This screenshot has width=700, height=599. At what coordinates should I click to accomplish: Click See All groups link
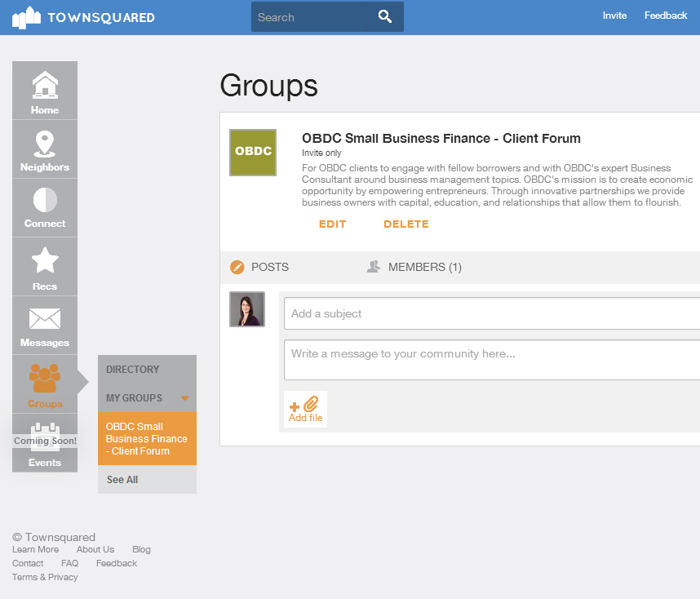tap(122, 480)
